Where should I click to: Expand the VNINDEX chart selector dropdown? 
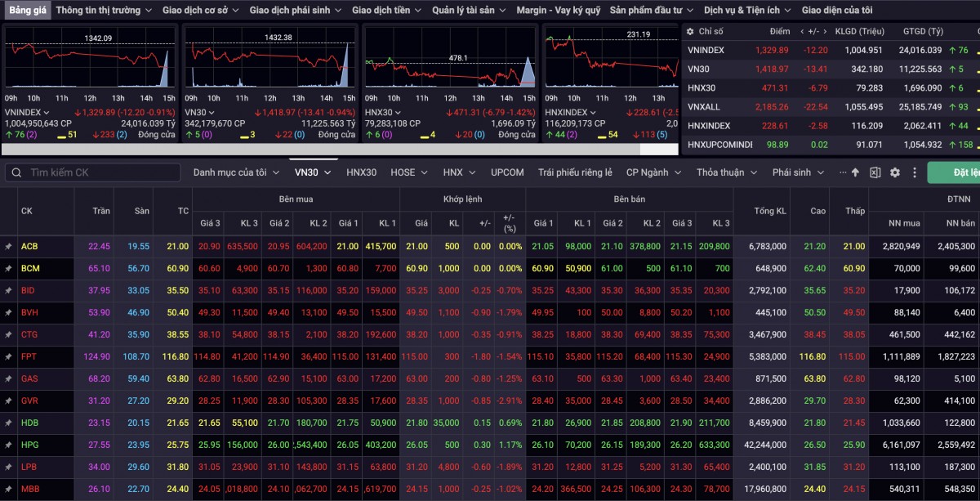[47, 112]
